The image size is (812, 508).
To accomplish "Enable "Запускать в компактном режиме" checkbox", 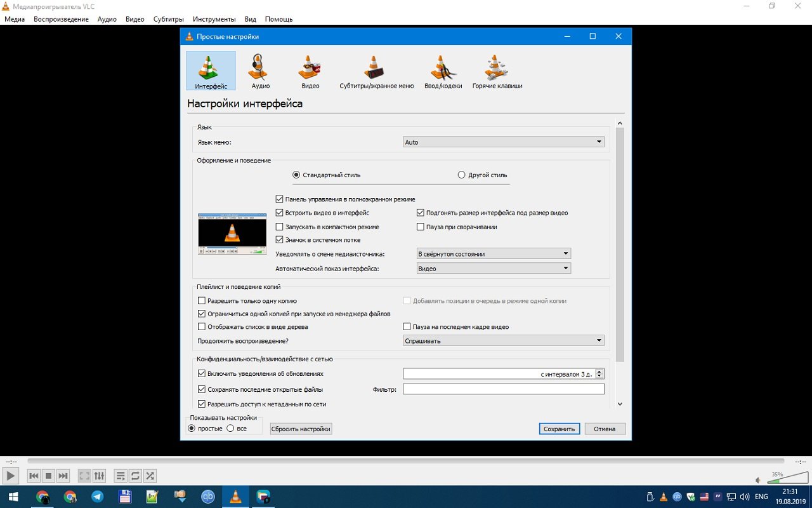I will tap(280, 227).
